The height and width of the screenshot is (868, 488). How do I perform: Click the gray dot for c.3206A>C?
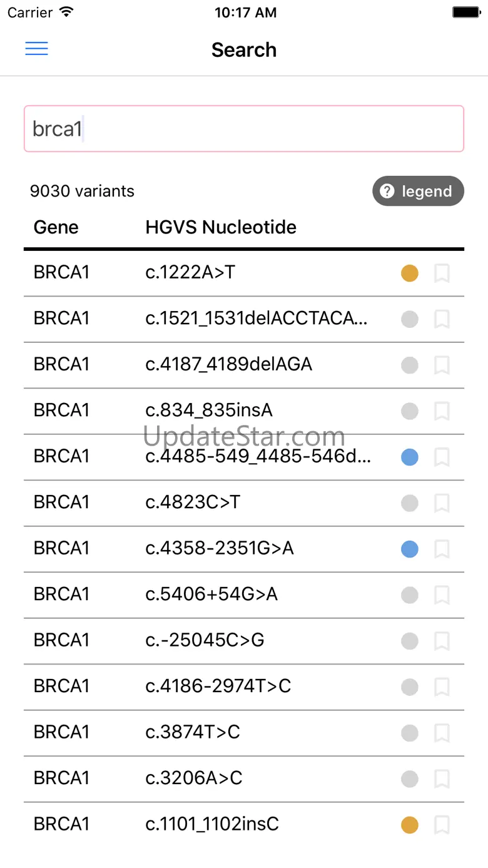410,779
